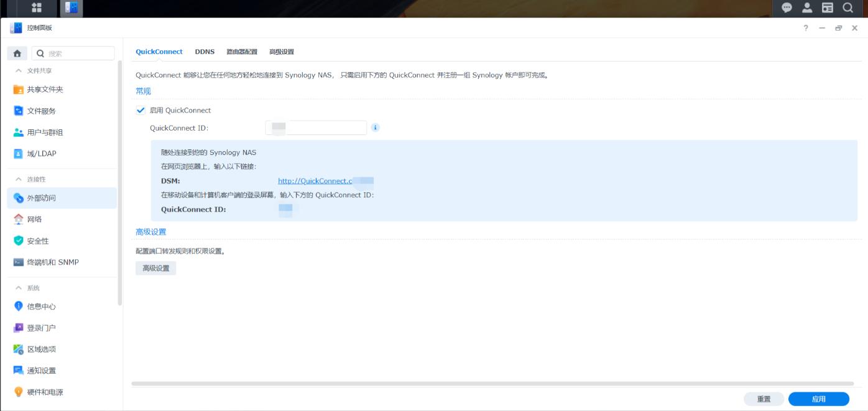
Task: Click the Info Center icon (信息中心)
Action: pyautogui.click(x=19, y=306)
